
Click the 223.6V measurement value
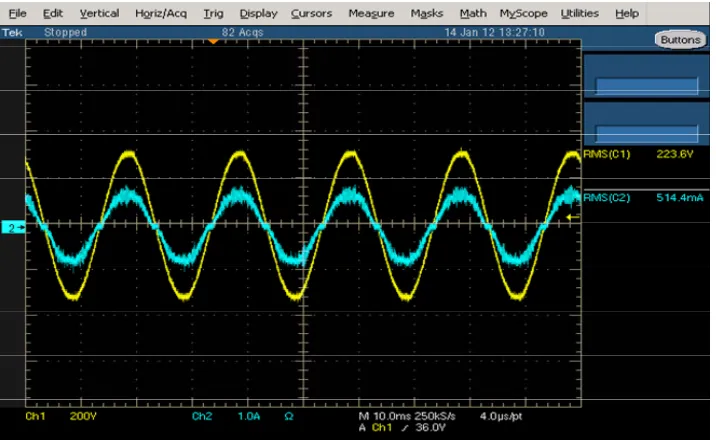(674, 154)
